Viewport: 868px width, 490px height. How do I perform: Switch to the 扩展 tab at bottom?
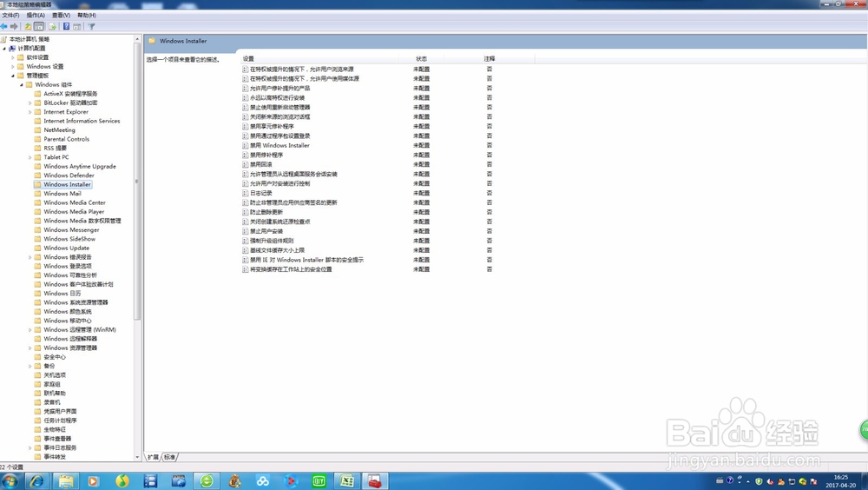point(153,457)
